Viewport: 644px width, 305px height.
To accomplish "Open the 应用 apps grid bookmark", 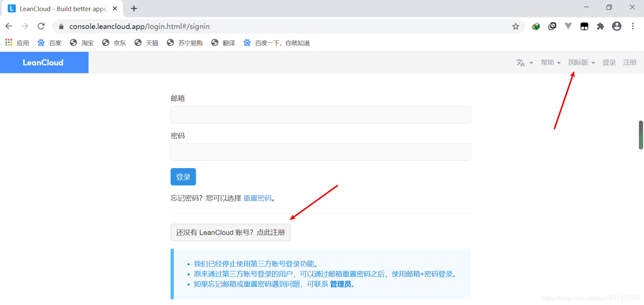I will coord(17,43).
